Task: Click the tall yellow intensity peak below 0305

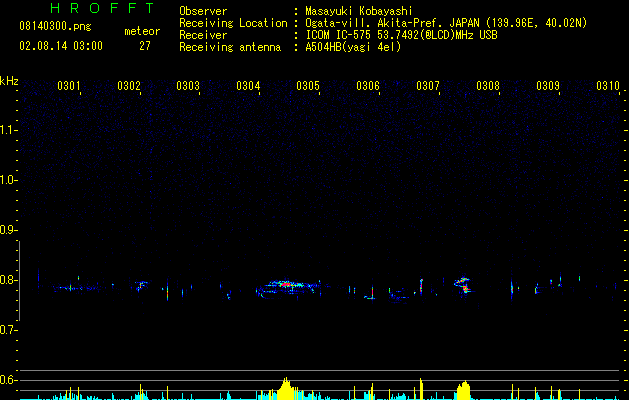Action: tap(286, 388)
